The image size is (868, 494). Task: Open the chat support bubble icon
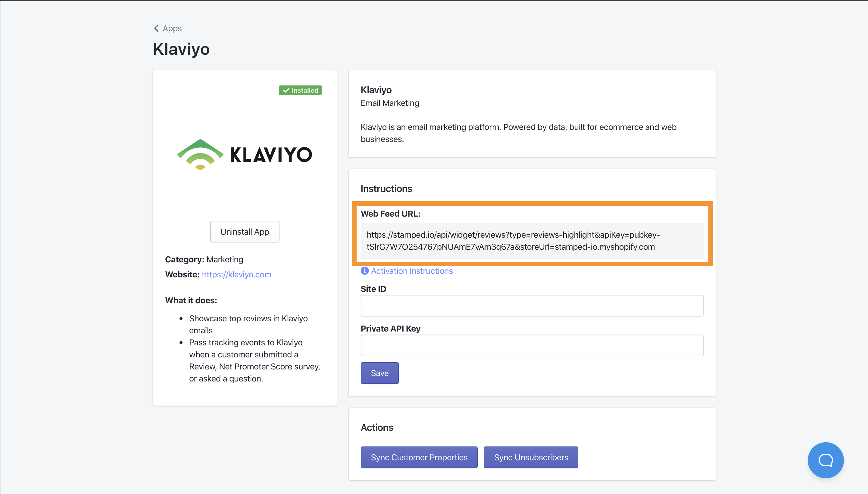click(x=825, y=460)
